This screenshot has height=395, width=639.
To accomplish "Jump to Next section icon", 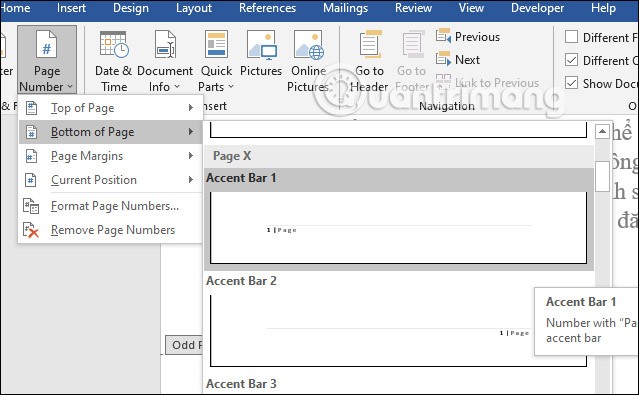I will pyautogui.click(x=443, y=59).
